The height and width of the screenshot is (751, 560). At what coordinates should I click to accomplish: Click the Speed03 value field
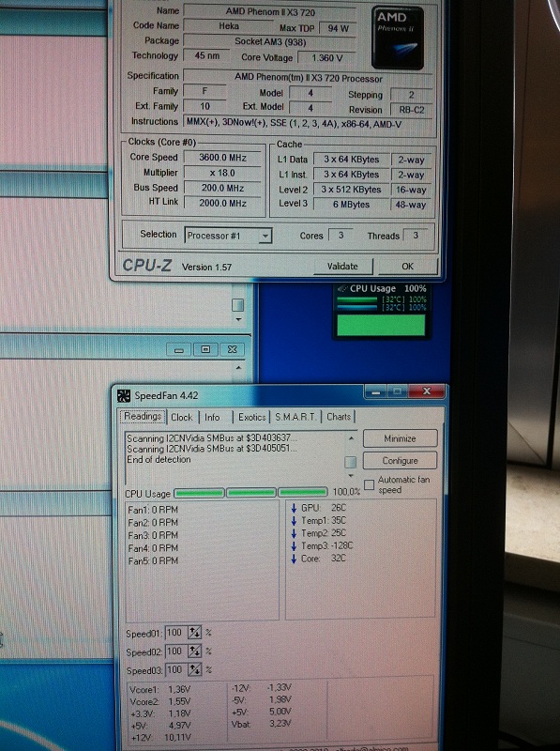(175, 669)
